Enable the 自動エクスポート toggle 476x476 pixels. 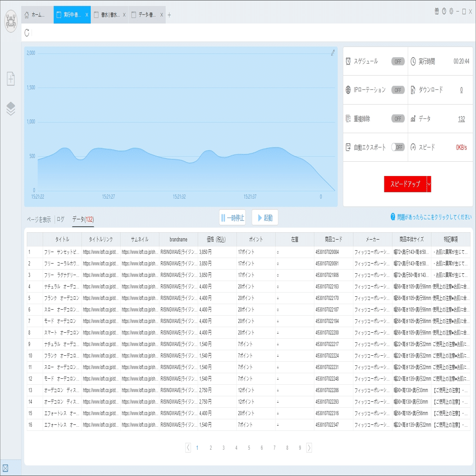pos(398,147)
